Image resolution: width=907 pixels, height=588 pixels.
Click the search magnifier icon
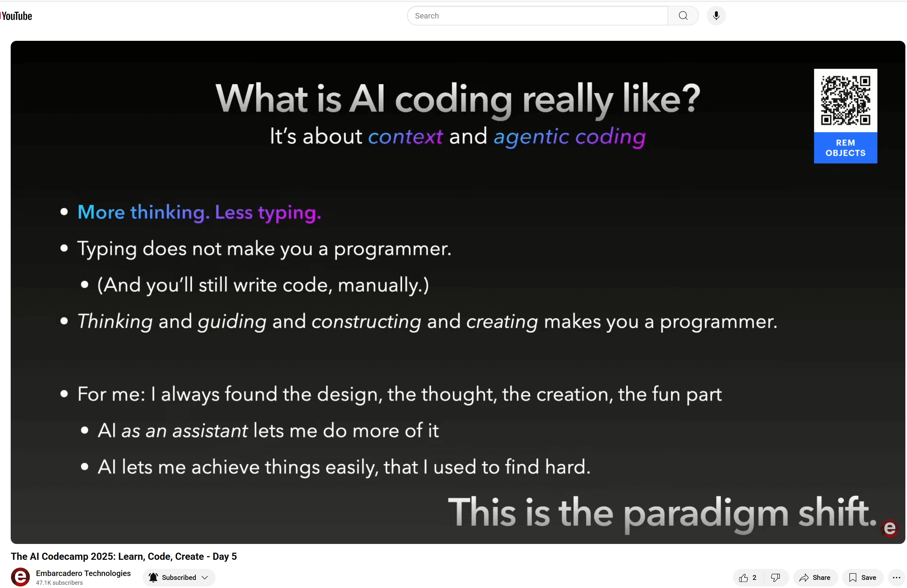pyautogui.click(x=683, y=16)
